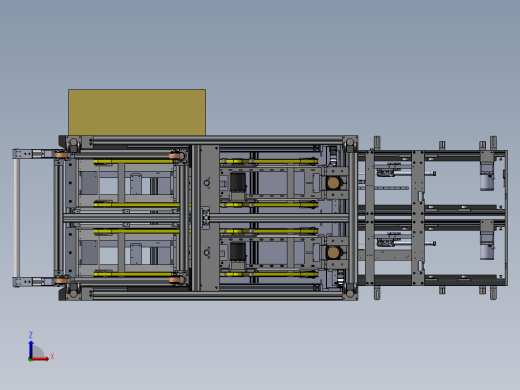The height and width of the screenshot is (390, 520).
Task: Select the olive-yellow rectangular box in the model
Action: pos(137,112)
